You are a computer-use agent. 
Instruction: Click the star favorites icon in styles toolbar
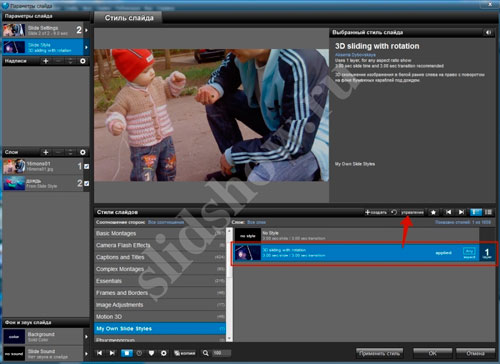click(x=433, y=212)
